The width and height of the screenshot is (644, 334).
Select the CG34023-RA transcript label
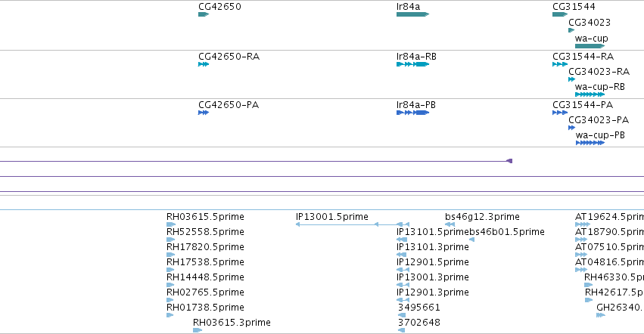[x=599, y=72]
